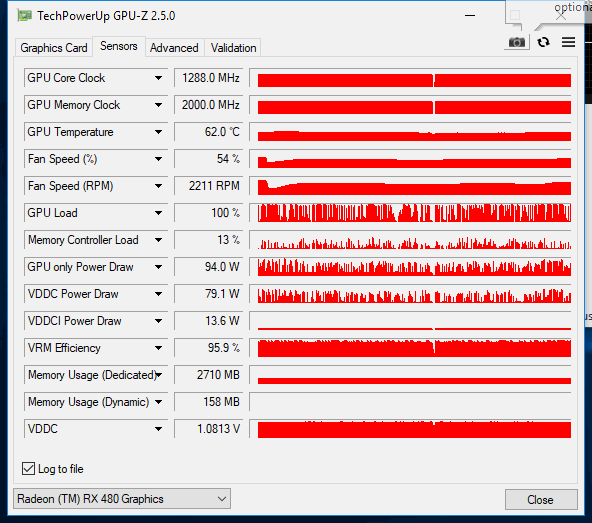Click the refresh arrows icon
The image size is (592, 523).
point(543,42)
